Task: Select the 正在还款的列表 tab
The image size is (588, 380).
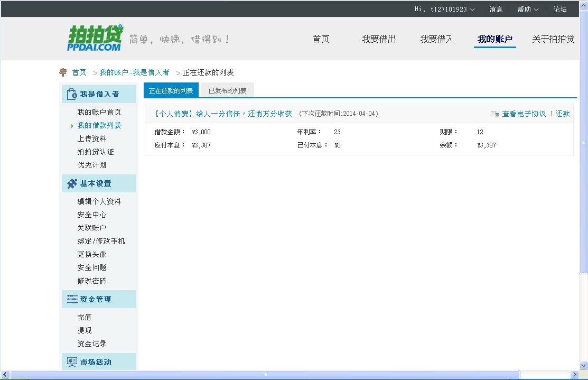Action: [x=171, y=90]
